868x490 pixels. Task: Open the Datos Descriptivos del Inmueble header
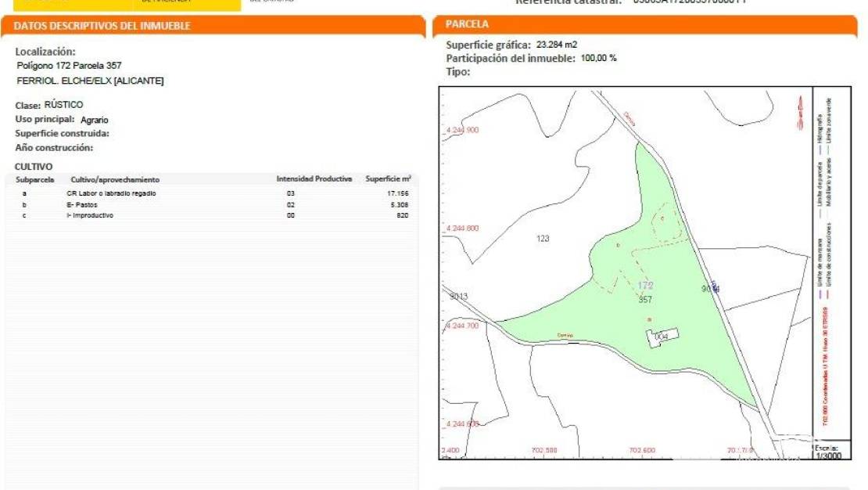coord(102,26)
